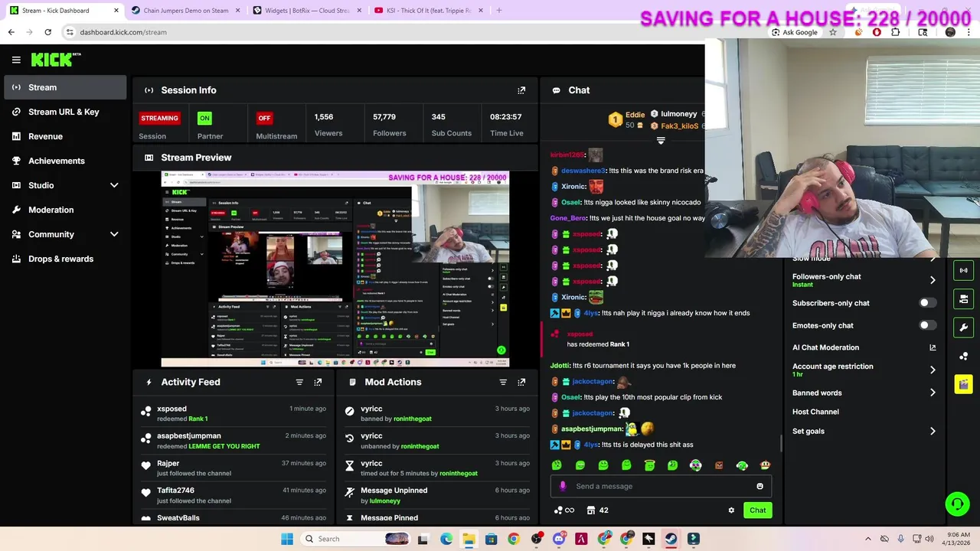Select the Stream item in the sidebar
The width and height of the screenshot is (980, 551).
pyautogui.click(x=65, y=87)
